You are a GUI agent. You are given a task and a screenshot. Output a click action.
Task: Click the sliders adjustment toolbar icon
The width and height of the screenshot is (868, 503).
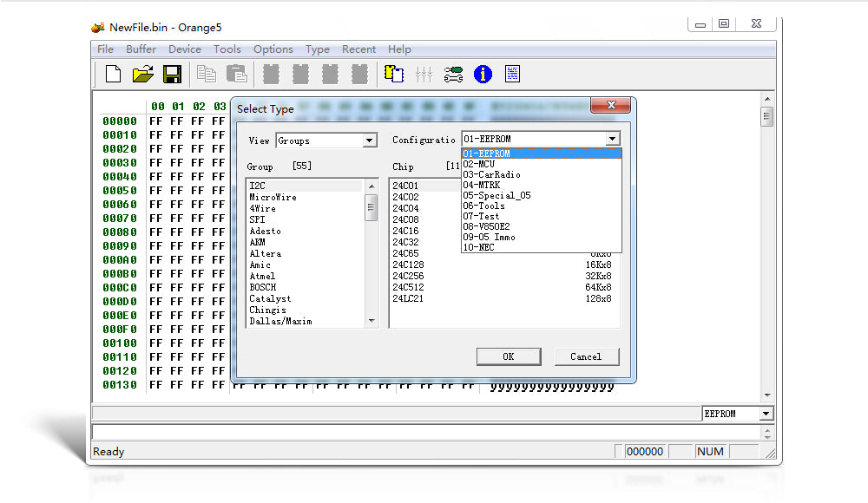tap(424, 75)
